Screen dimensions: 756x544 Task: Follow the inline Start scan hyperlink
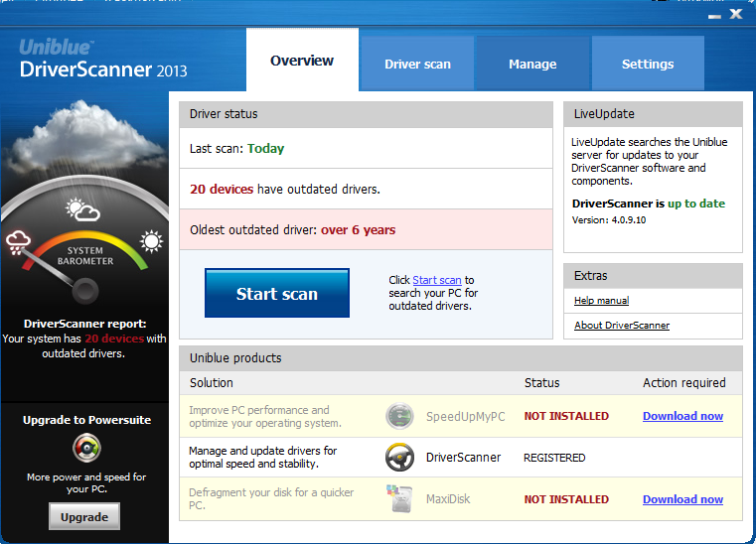[x=437, y=280]
